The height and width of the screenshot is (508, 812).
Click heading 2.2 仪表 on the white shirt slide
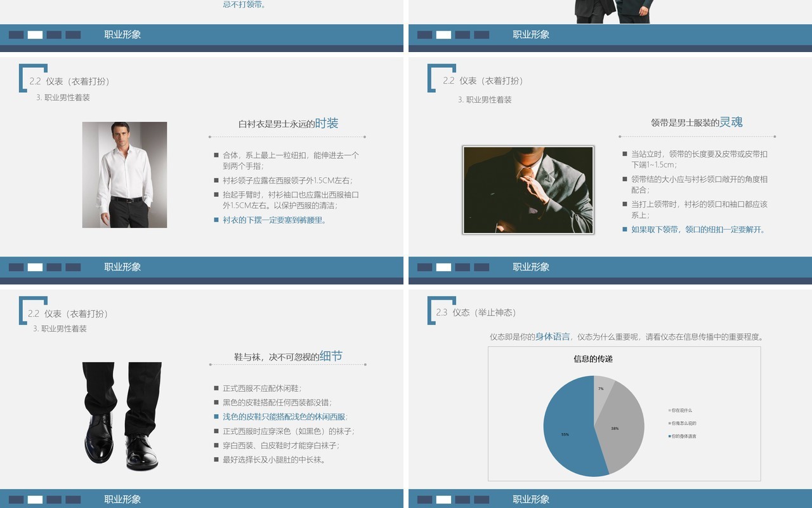[x=70, y=81]
